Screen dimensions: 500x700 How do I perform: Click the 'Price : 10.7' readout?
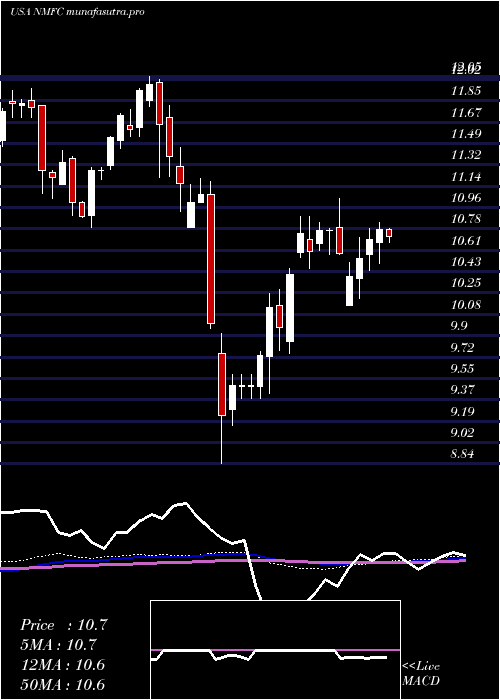pyautogui.click(x=63, y=625)
